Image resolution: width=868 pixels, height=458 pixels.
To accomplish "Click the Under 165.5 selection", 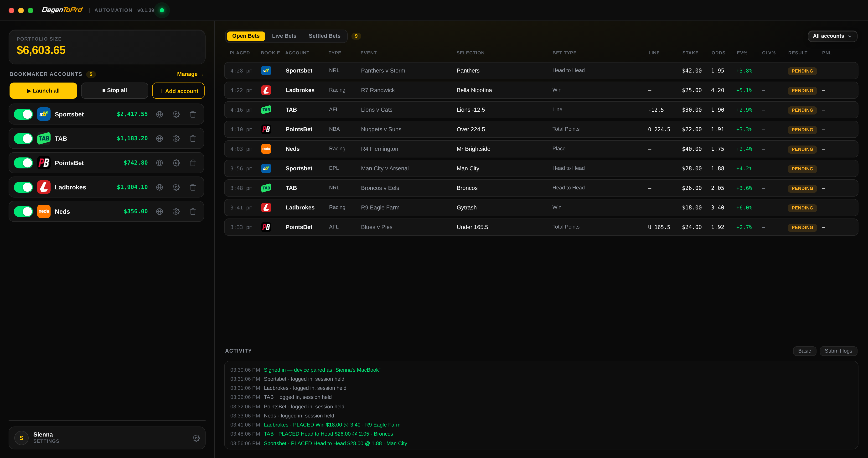I will 472,227.
